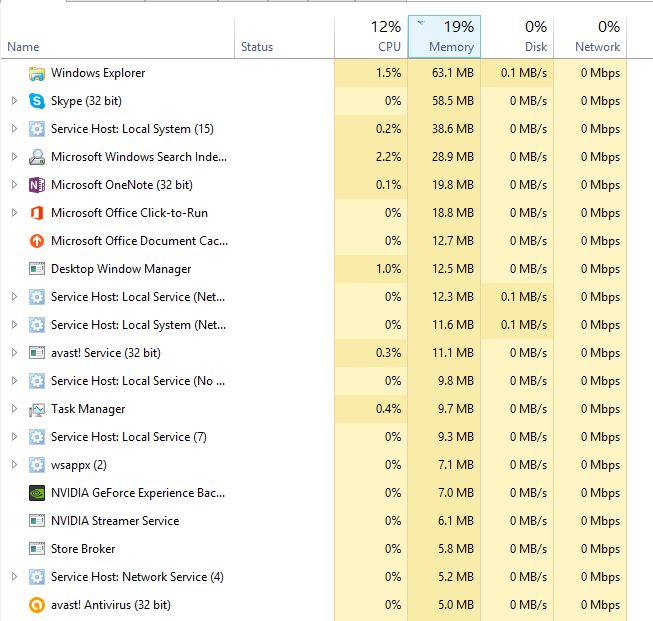The height and width of the screenshot is (621, 653).
Task: Click the Microsoft Windows Search Indexer icon
Action: tap(37, 157)
